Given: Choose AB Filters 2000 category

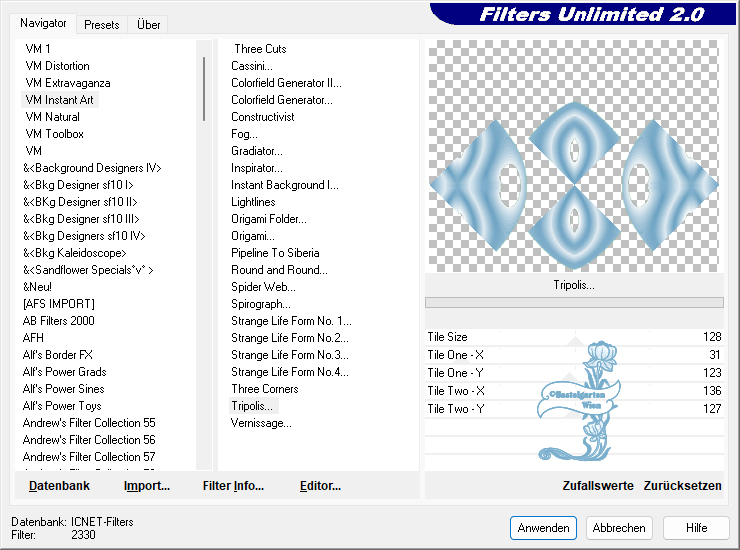Looking at the screenshot, I should [59, 321].
